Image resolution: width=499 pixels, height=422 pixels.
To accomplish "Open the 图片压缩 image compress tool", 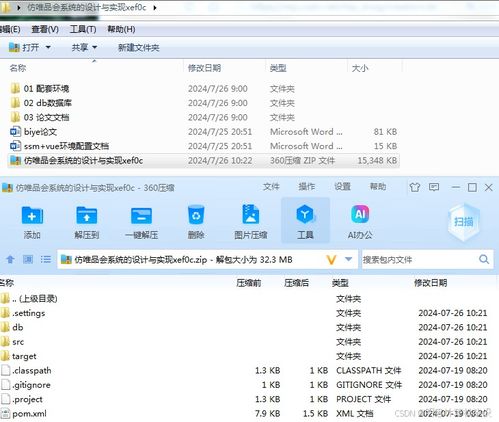I will point(251,214).
